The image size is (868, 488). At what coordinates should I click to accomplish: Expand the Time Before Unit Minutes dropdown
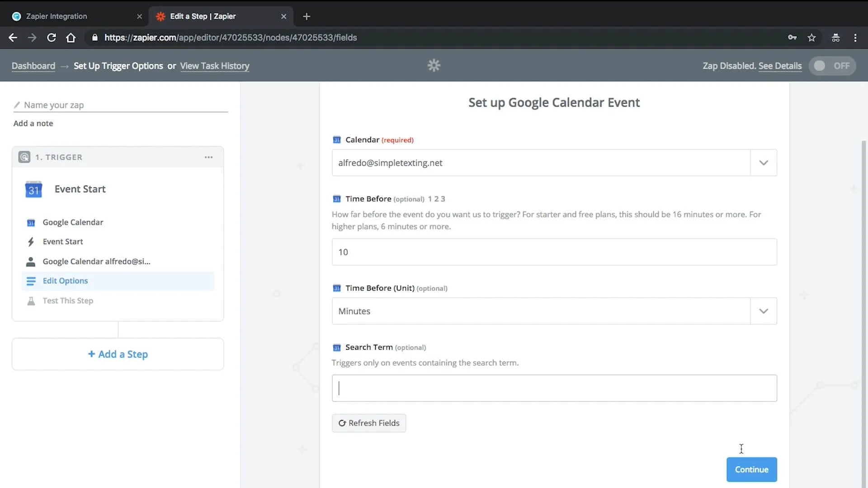pos(763,311)
